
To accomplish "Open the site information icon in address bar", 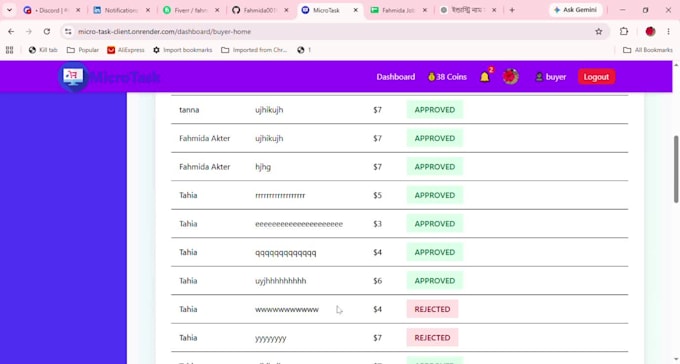I will [x=68, y=32].
